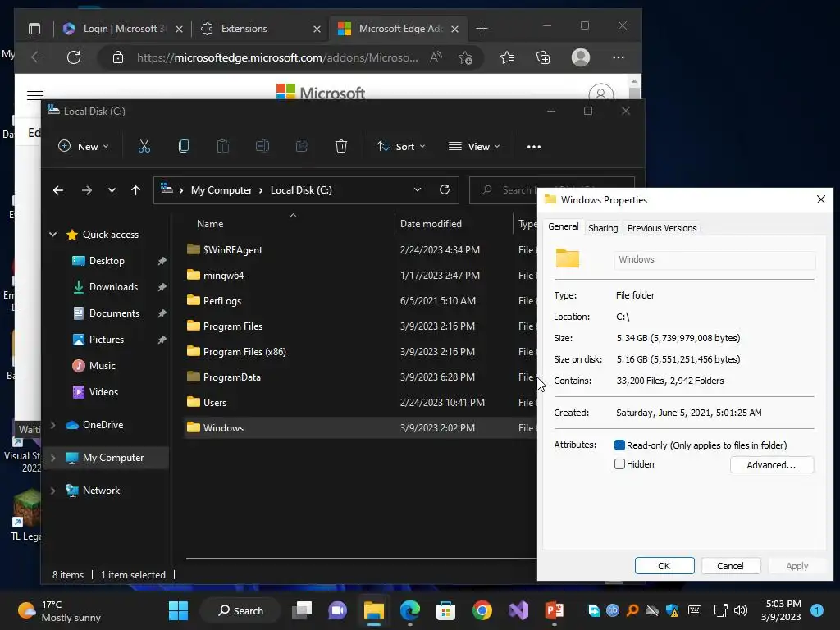
Task: Open Visual Studio from the taskbar
Action: 518,610
